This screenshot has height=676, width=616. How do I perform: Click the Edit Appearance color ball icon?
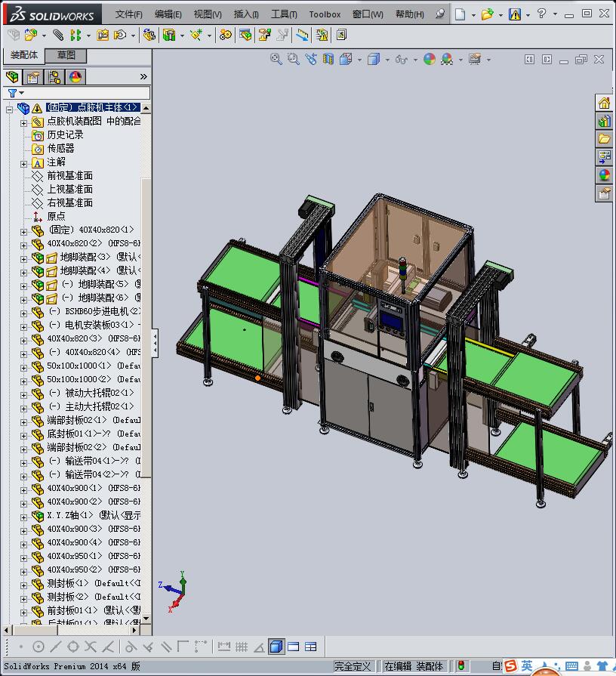pyautogui.click(x=430, y=59)
